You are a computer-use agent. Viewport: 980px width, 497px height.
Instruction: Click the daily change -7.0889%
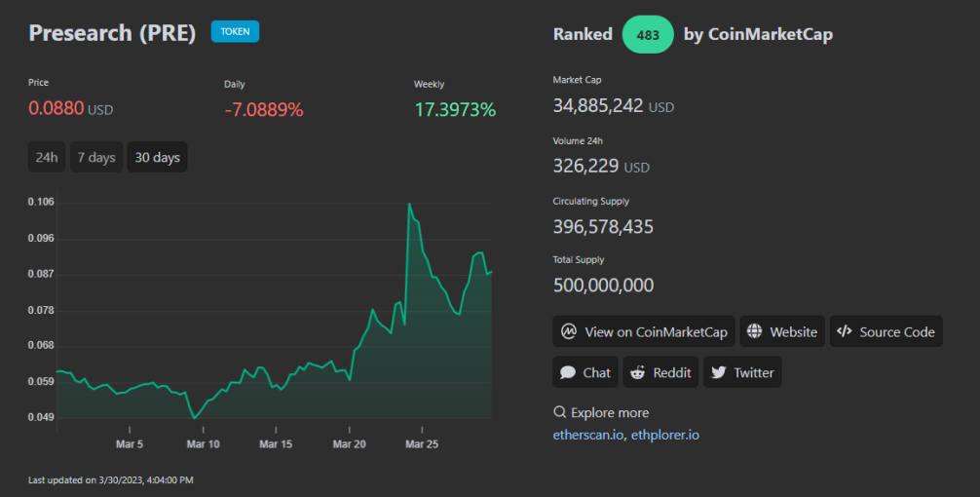[x=264, y=109]
